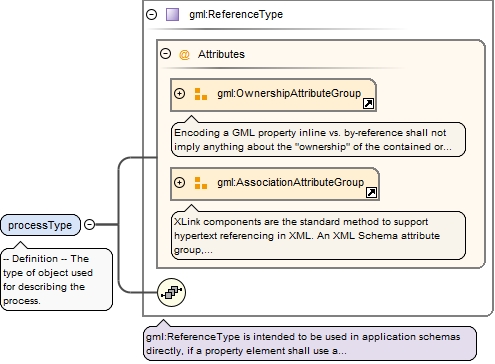This screenshot has height=364, width=495.
Task: Collapse the gml:ReferenceType box
Action: tap(152, 15)
